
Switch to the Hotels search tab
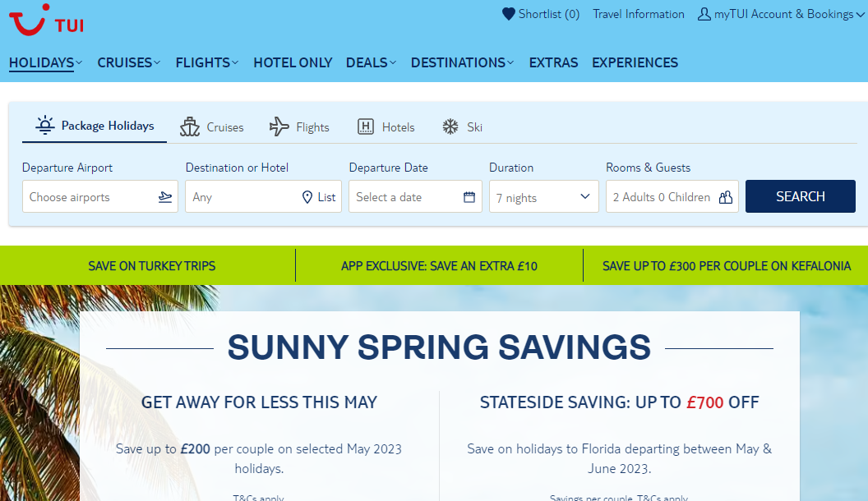[386, 127]
